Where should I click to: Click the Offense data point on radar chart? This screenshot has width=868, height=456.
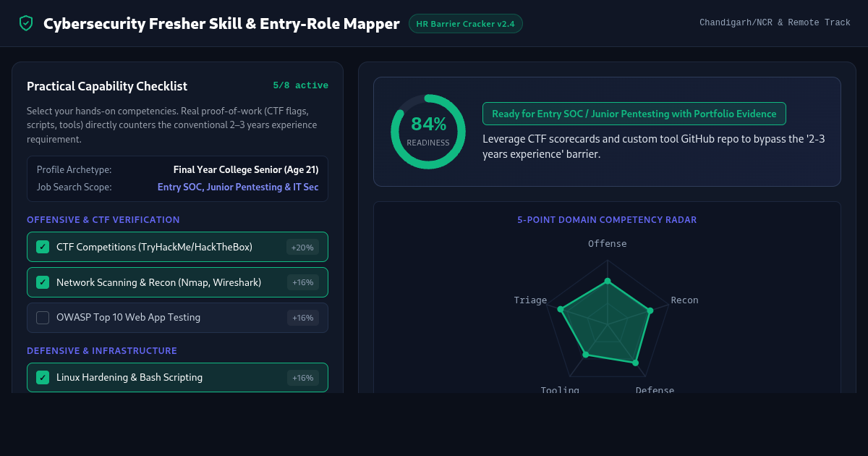point(608,281)
